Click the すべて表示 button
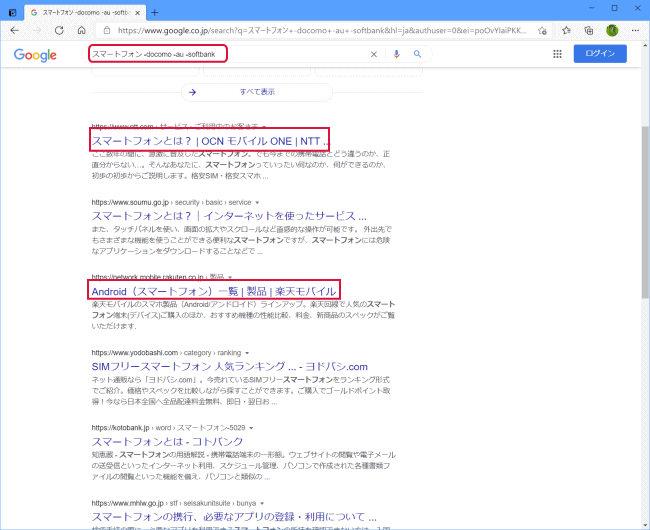This screenshot has width=650, height=530. point(257,92)
